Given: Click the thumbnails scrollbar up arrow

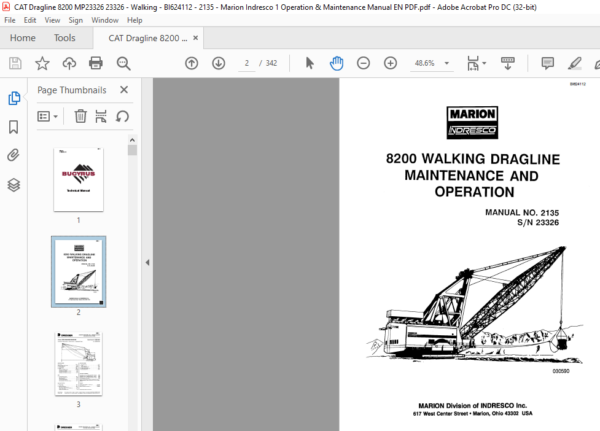Looking at the screenshot, I should (132, 140).
